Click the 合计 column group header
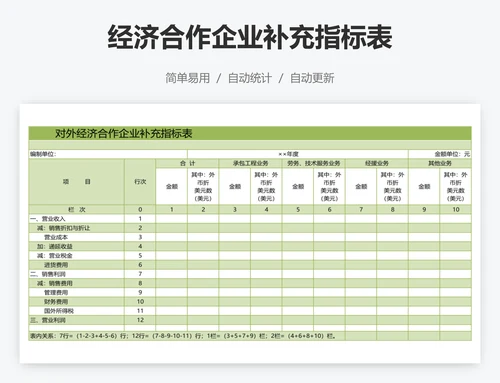Screen dimensions: 500x383 187,163
